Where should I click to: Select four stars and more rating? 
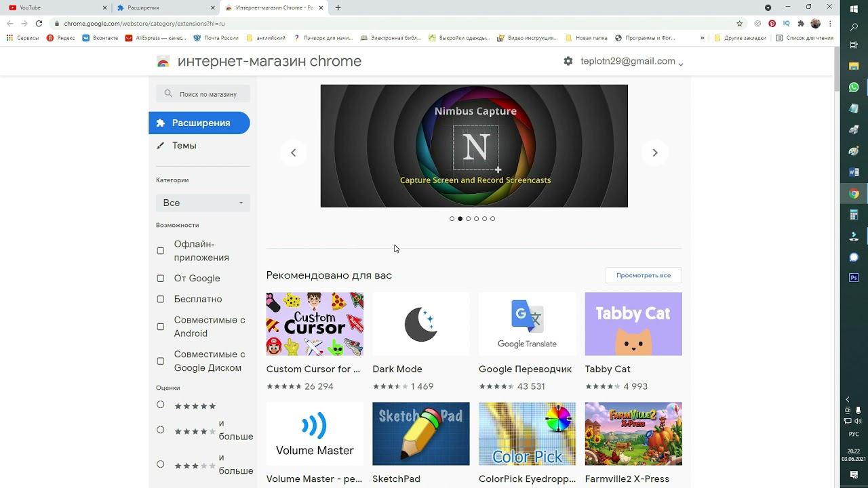tap(161, 430)
